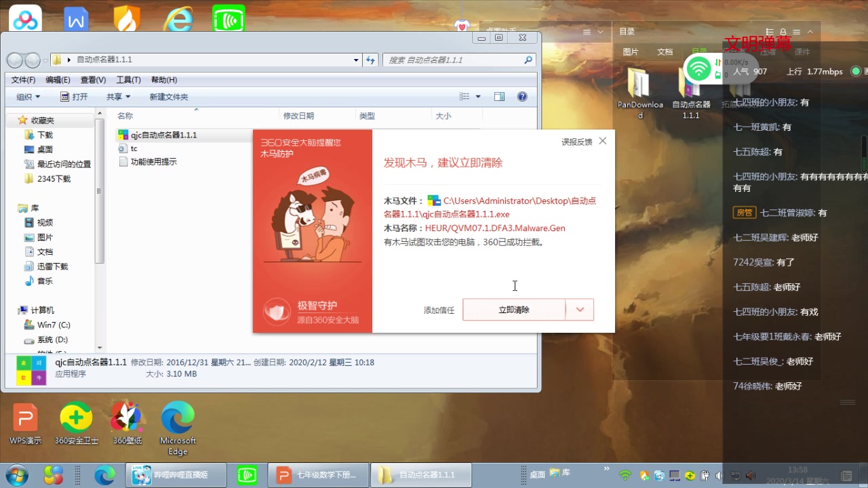Open the 工具(T) menu in Explorer
Screen dimensions: 868x488
coord(128,80)
